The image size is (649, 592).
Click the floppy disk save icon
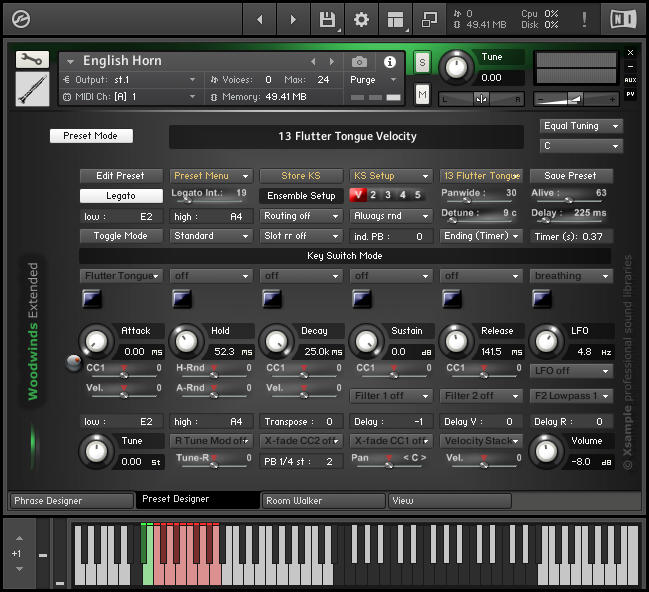coord(327,19)
